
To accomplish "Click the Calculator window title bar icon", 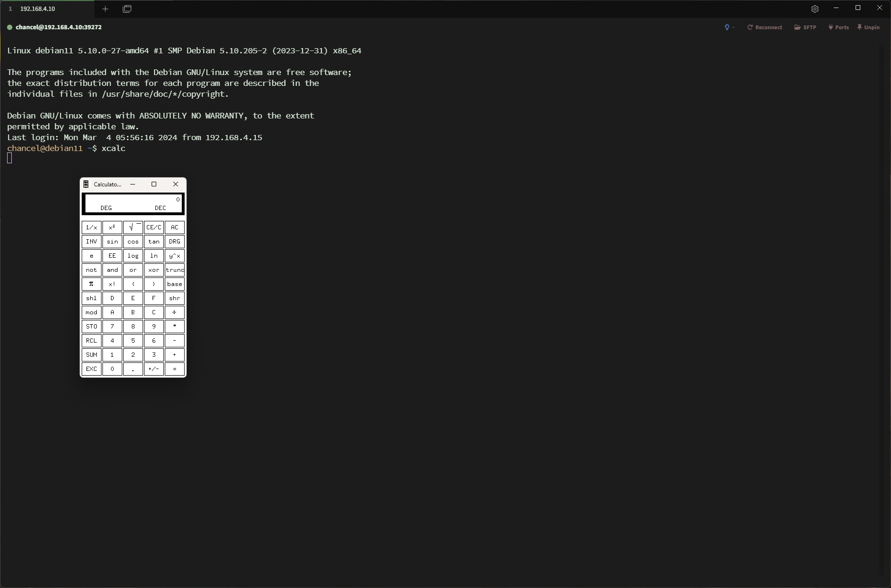I will [x=86, y=185].
